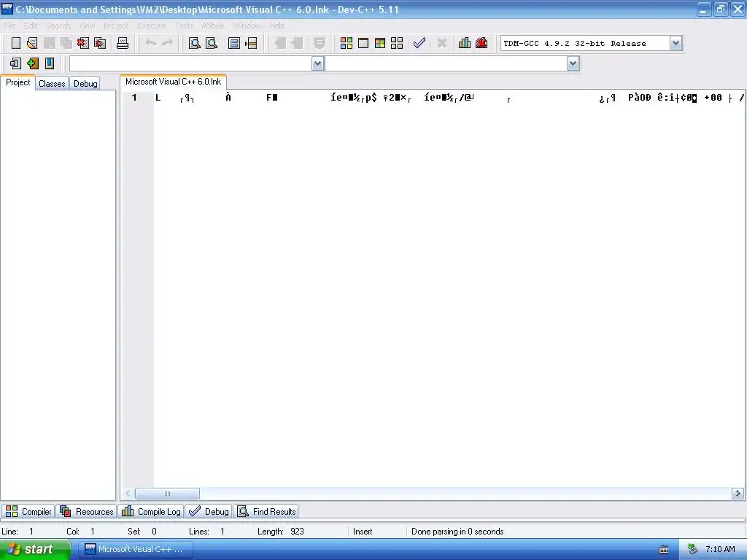This screenshot has width=747, height=560.
Task: Open the compiler set dropdown TDM-GCC 4.9.2
Action: click(676, 43)
